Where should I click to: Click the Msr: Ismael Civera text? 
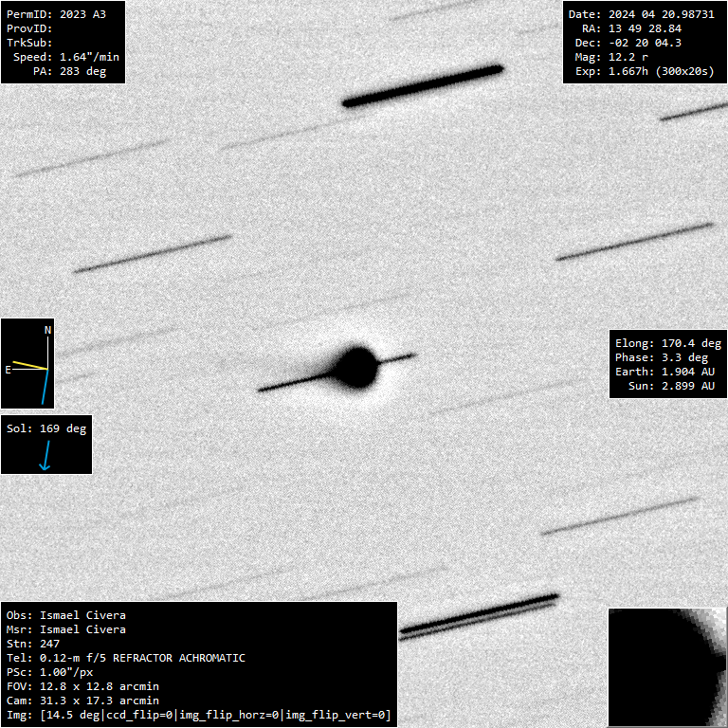(x=66, y=630)
